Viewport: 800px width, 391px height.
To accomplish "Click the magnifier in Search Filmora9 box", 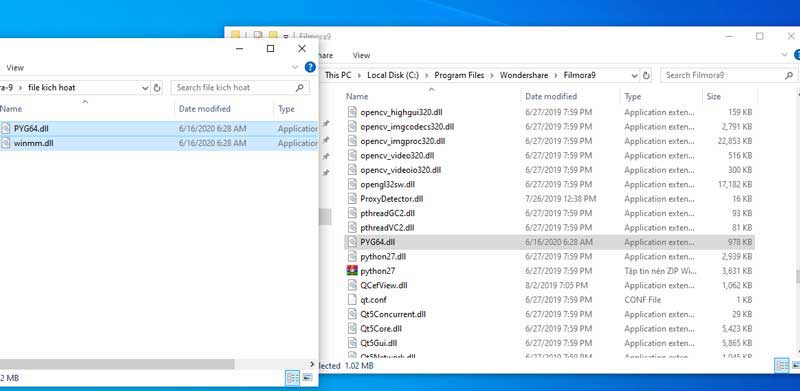I will 788,76.
